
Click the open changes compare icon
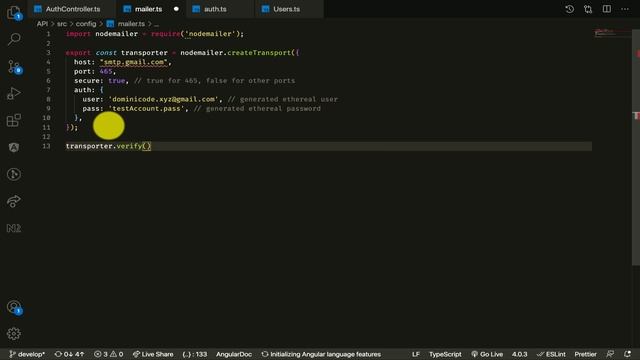[x=588, y=9]
